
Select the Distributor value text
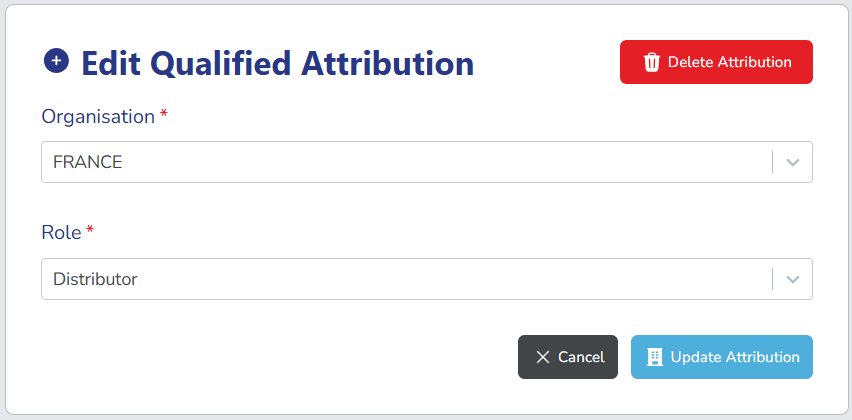click(95, 280)
